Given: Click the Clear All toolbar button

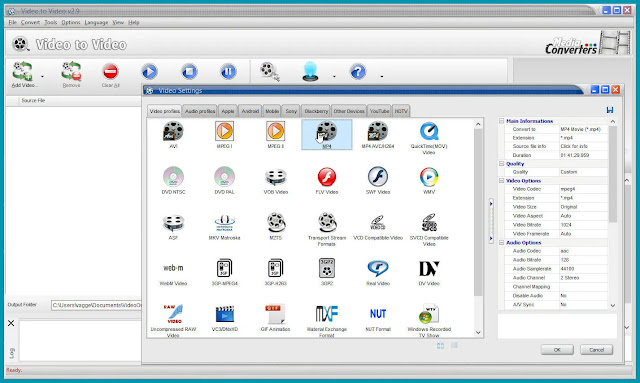Looking at the screenshot, I should (x=110, y=75).
